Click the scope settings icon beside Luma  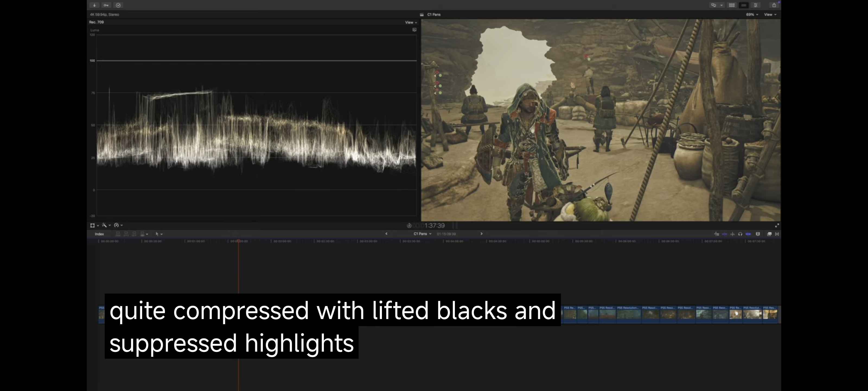[x=414, y=30]
